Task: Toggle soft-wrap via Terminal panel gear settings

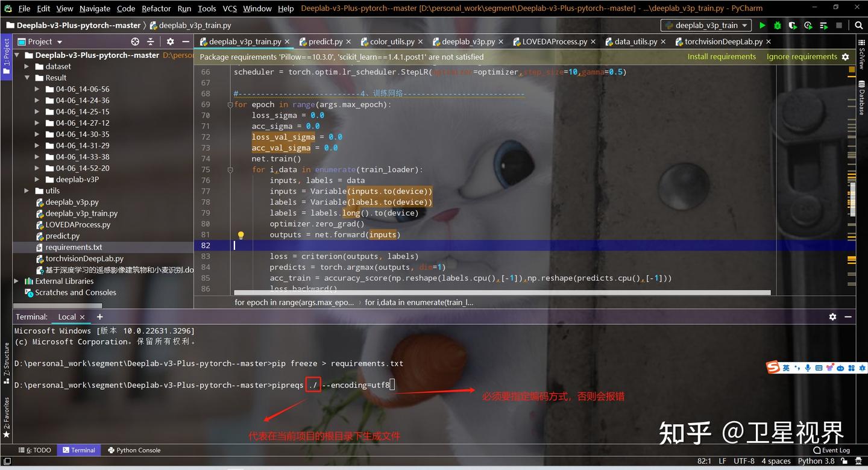Action: 832,316
